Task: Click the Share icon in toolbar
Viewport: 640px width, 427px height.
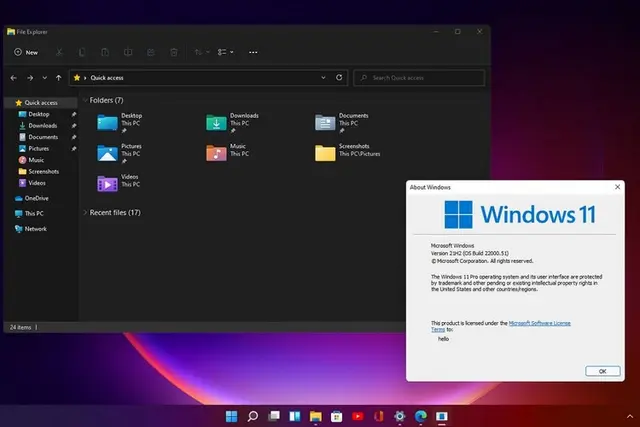Action: tap(151, 52)
